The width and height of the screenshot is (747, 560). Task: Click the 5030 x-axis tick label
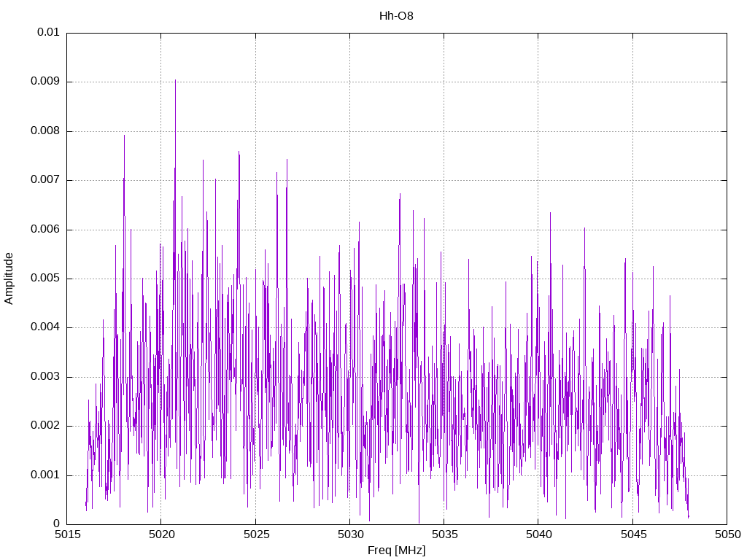(x=351, y=534)
